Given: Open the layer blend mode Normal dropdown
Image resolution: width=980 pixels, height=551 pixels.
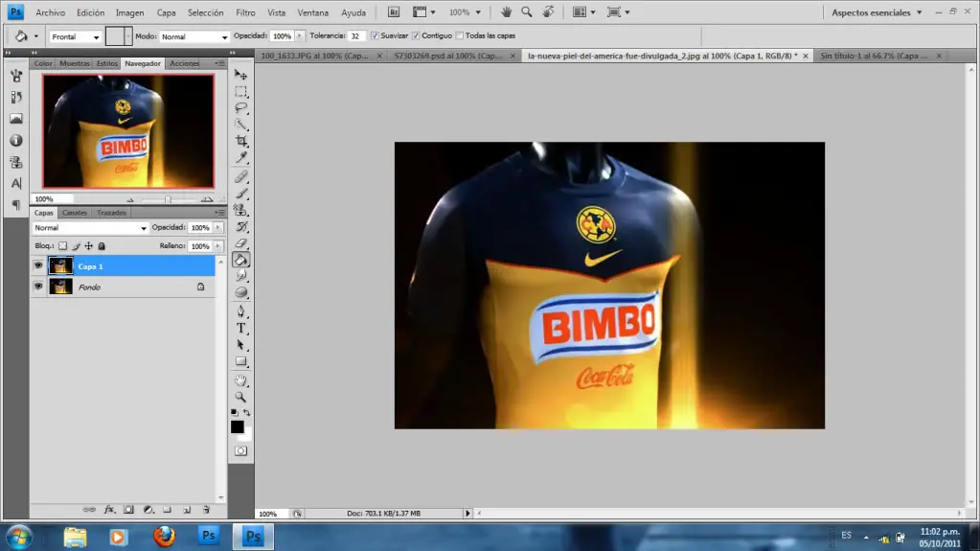Looking at the screenshot, I should point(90,228).
